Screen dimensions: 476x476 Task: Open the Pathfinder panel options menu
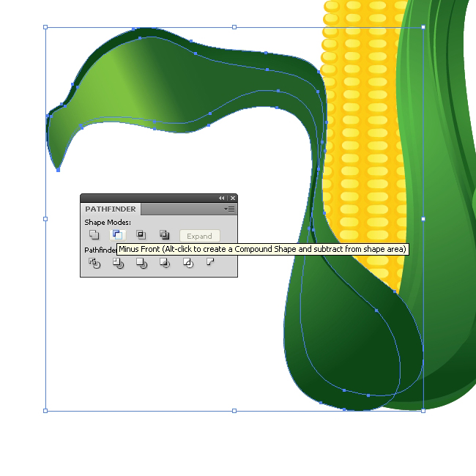pyautogui.click(x=229, y=209)
